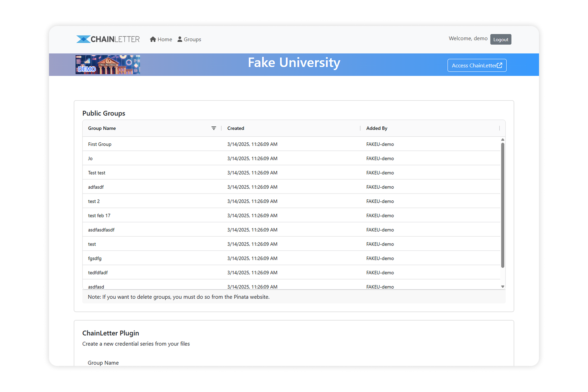Click the Logout button
Image resolution: width=588 pixels, height=392 pixels.
(x=501, y=39)
